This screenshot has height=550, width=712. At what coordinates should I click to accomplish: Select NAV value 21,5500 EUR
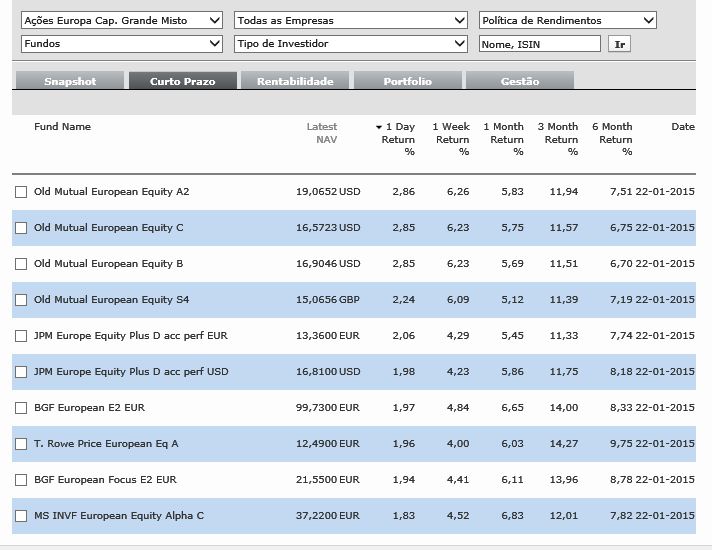click(328, 480)
